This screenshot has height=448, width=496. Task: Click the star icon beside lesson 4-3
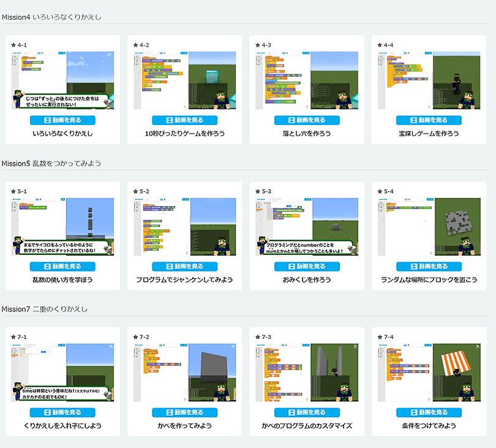258,45
